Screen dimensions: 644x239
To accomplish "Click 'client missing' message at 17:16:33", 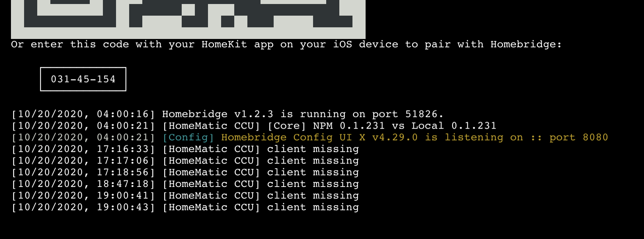I will (313, 149).
